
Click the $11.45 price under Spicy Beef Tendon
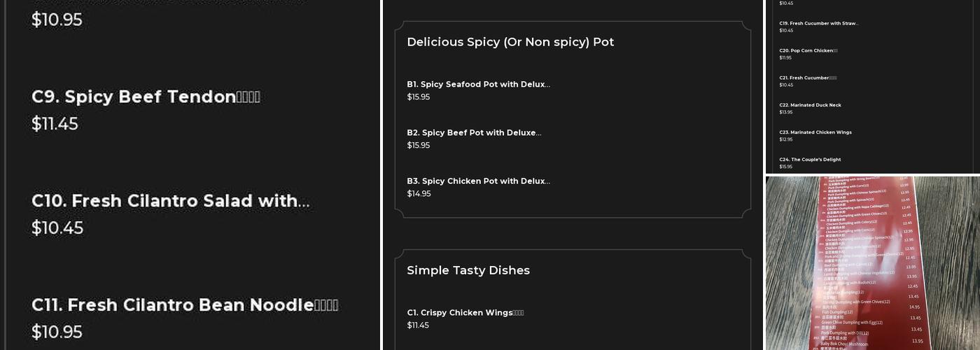55,124
